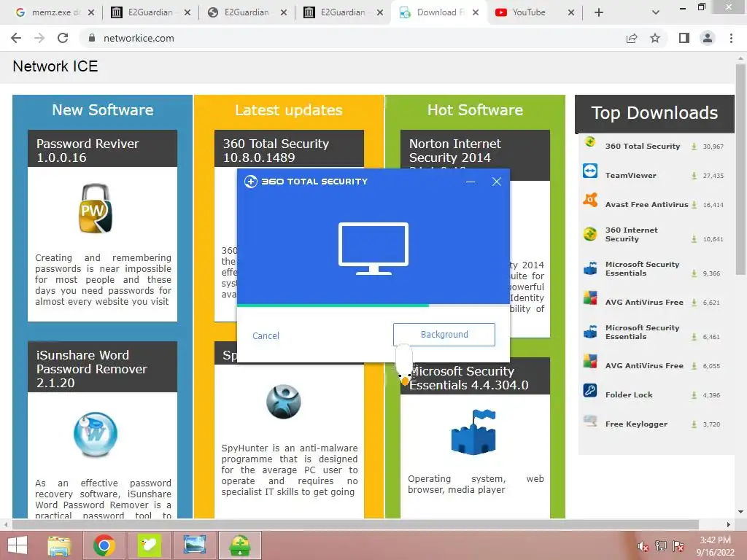Screen dimensions: 747x560
Task: Click the Microsoft Security Essentials castle icon
Action: (x=473, y=431)
